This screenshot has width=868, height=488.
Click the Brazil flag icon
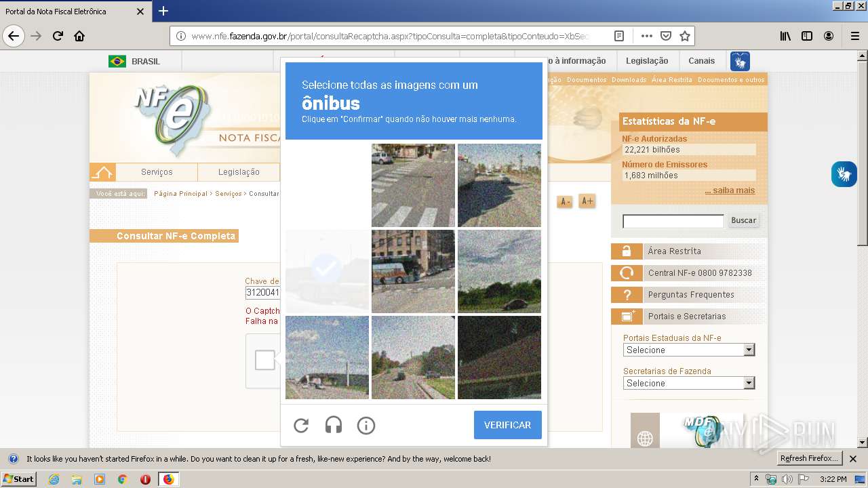pyautogui.click(x=117, y=61)
